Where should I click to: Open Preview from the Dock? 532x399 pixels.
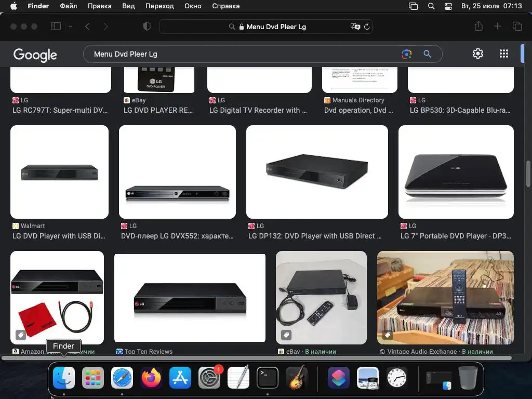(x=368, y=378)
